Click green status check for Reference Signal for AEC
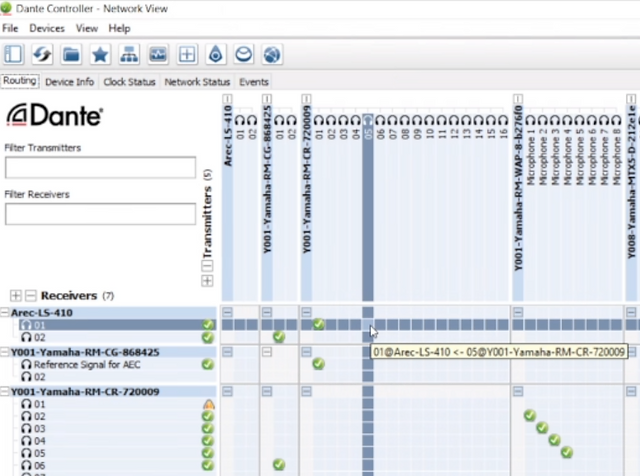The height and width of the screenshot is (476, 640). point(208,364)
